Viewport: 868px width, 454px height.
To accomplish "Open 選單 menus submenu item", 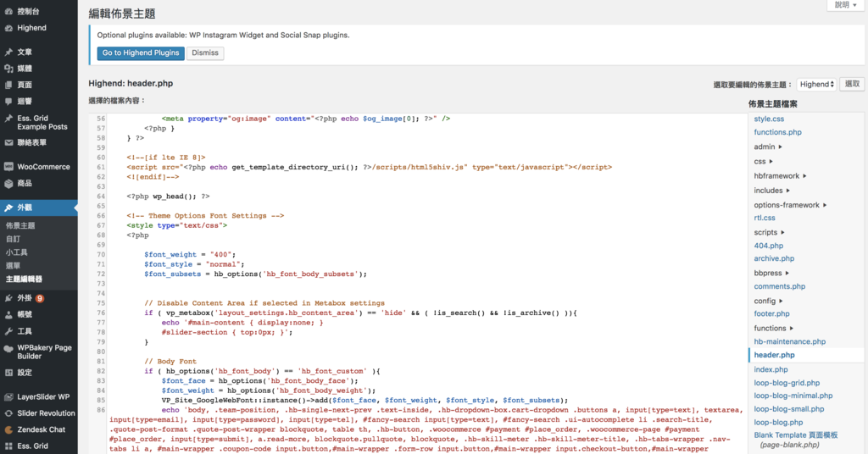I will point(14,265).
